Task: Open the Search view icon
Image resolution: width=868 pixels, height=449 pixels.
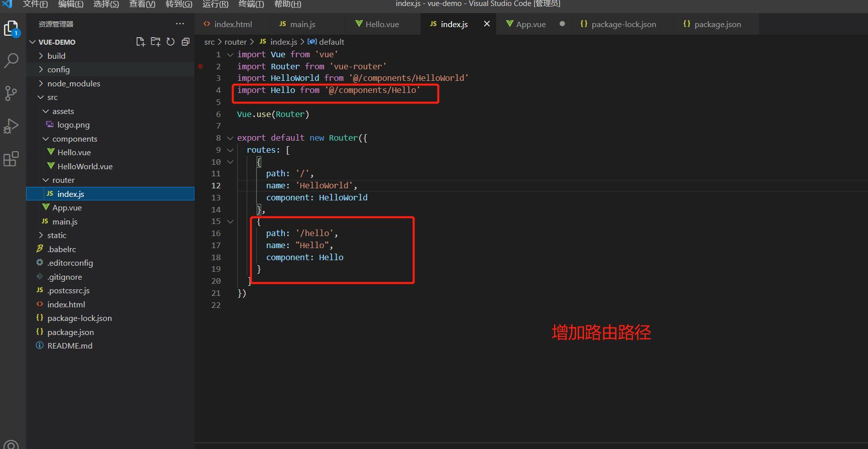Action: pos(11,61)
